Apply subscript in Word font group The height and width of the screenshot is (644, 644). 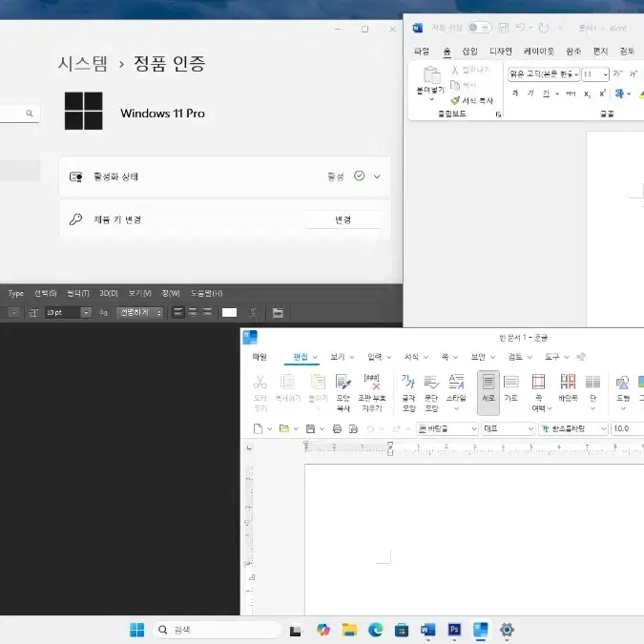(x=588, y=94)
